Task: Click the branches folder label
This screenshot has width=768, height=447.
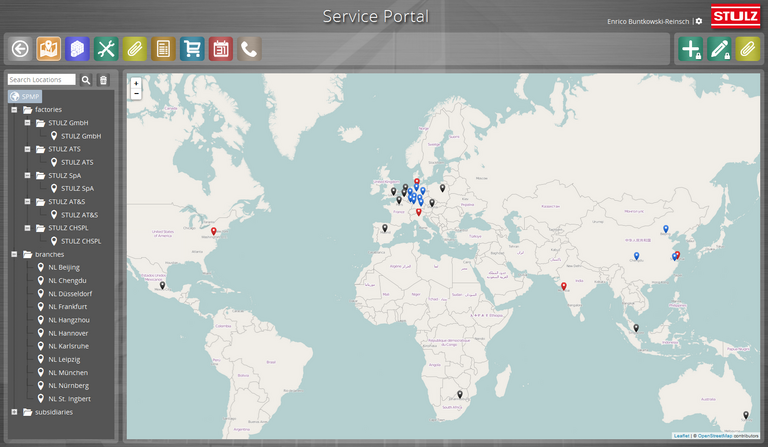Action: 49,255
